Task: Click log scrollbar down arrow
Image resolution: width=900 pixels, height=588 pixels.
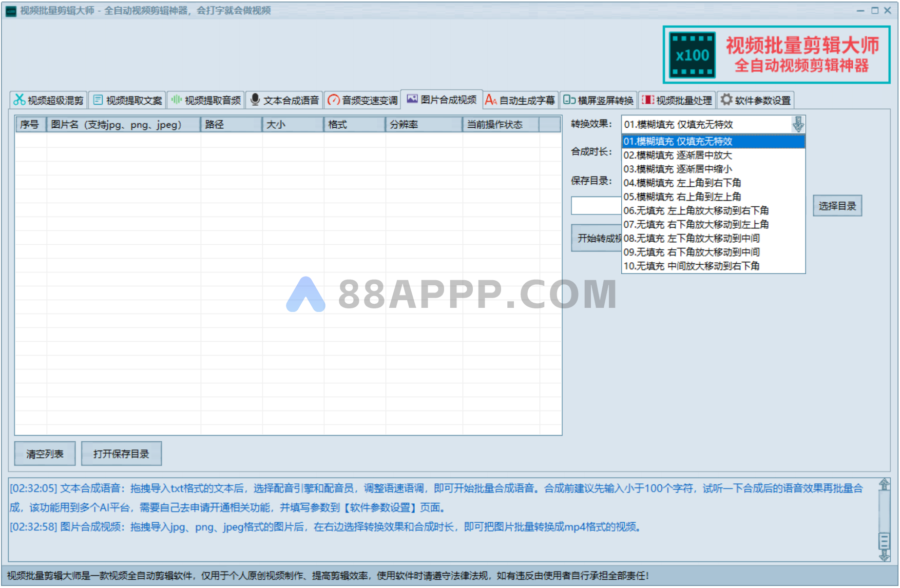Action: [884, 556]
